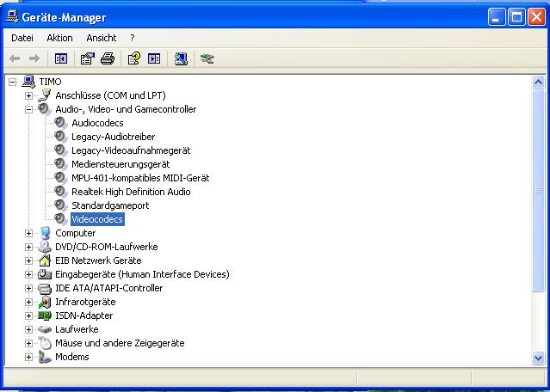Click the Laufwerke drive icon
Image resolution: width=550 pixels, height=392 pixels.
click(45, 329)
